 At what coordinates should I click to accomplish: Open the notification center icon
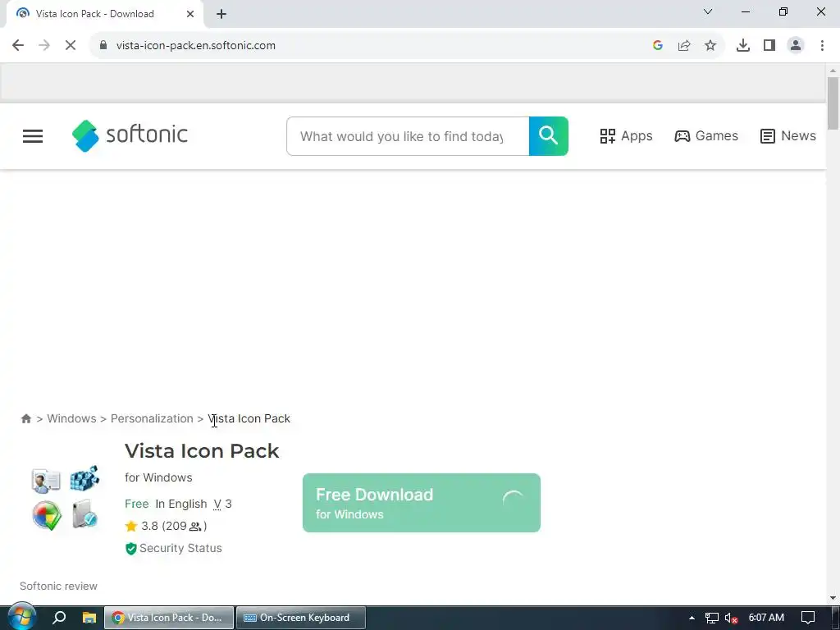[808, 618]
